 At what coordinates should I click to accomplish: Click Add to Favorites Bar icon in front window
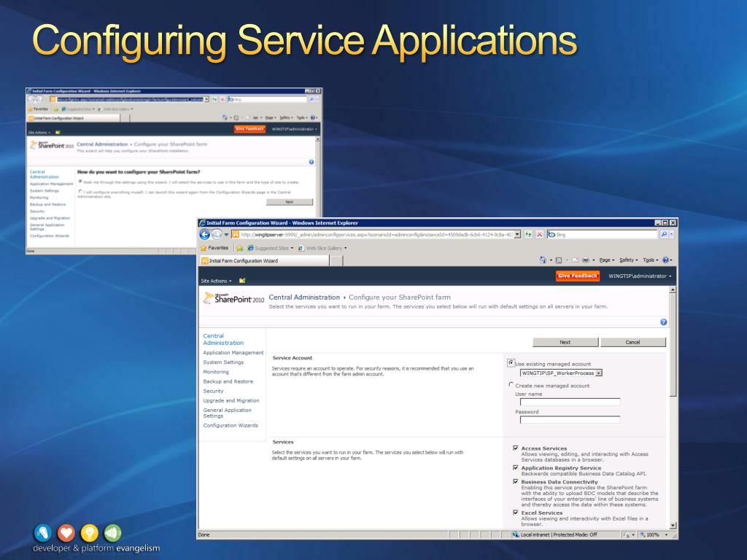(x=239, y=248)
